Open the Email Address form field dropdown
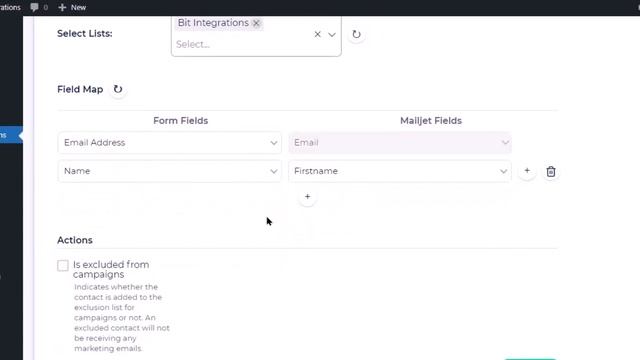 pos(170,143)
